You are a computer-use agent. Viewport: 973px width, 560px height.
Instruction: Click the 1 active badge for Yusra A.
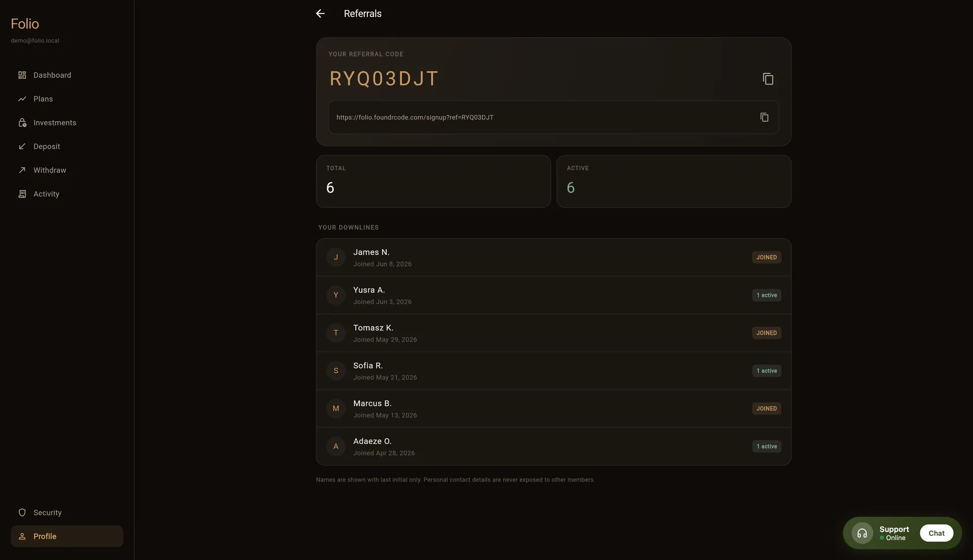click(766, 295)
